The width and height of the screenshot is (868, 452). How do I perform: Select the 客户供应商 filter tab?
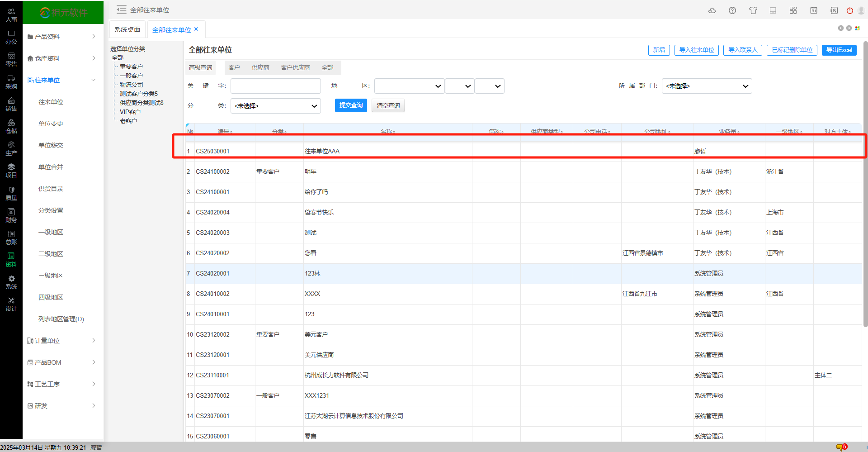[295, 67]
